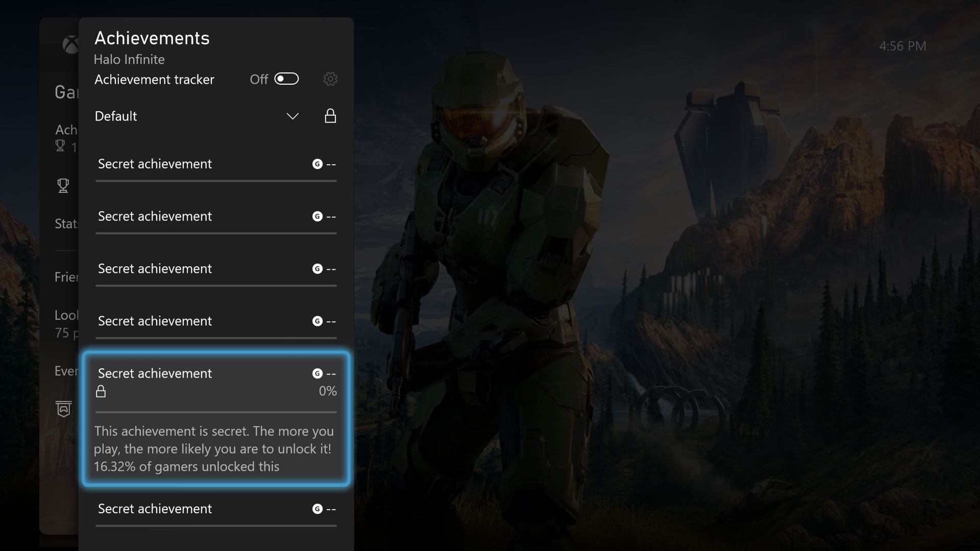Select the Stats section in the left panel

66,223
